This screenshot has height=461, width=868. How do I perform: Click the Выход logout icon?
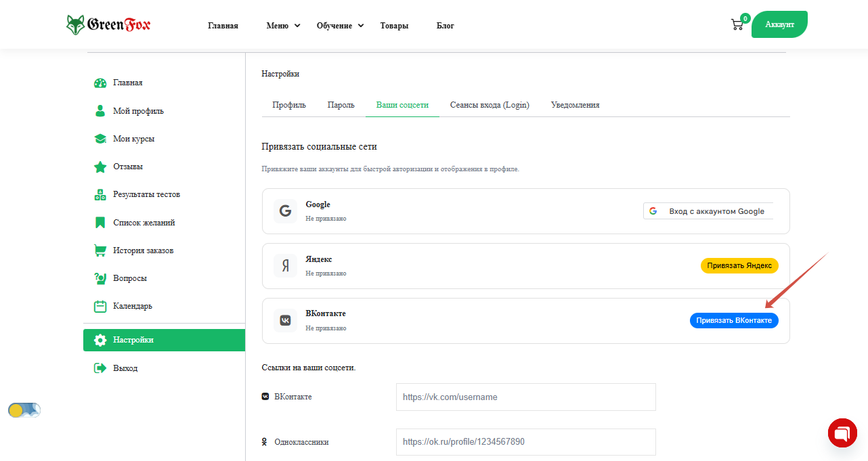click(100, 368)
